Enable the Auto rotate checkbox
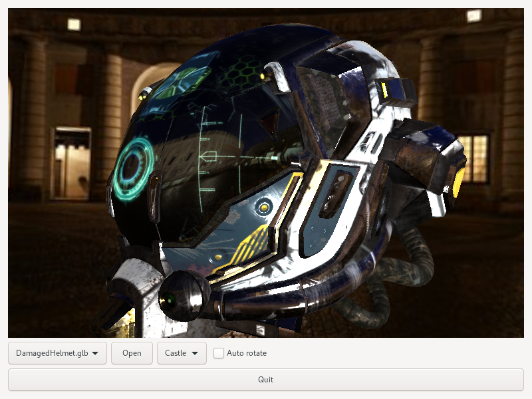 point(219,353)
